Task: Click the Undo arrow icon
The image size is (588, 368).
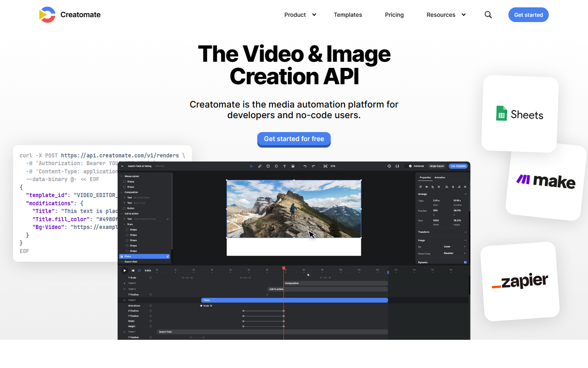Action: coord(305,166)
